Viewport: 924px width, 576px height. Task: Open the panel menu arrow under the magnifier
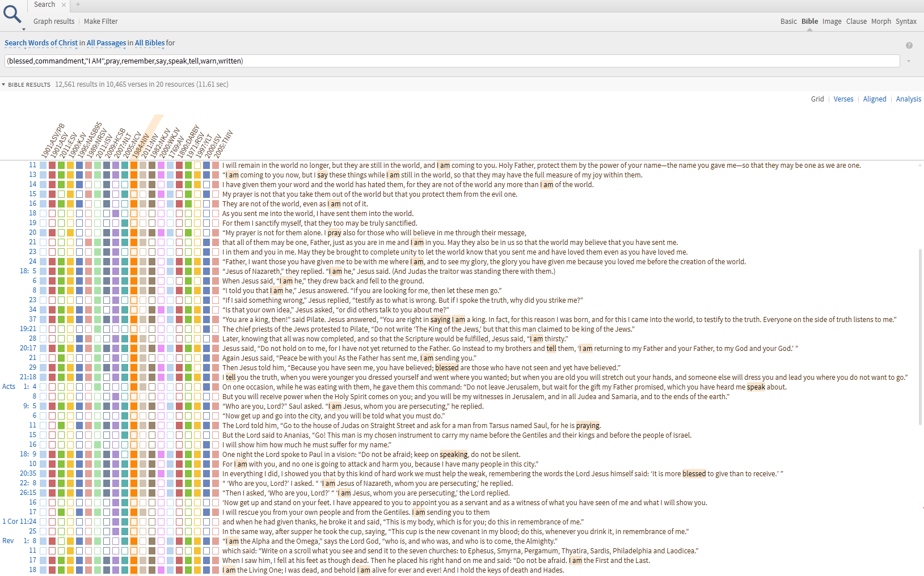click(x=23, y=29)
